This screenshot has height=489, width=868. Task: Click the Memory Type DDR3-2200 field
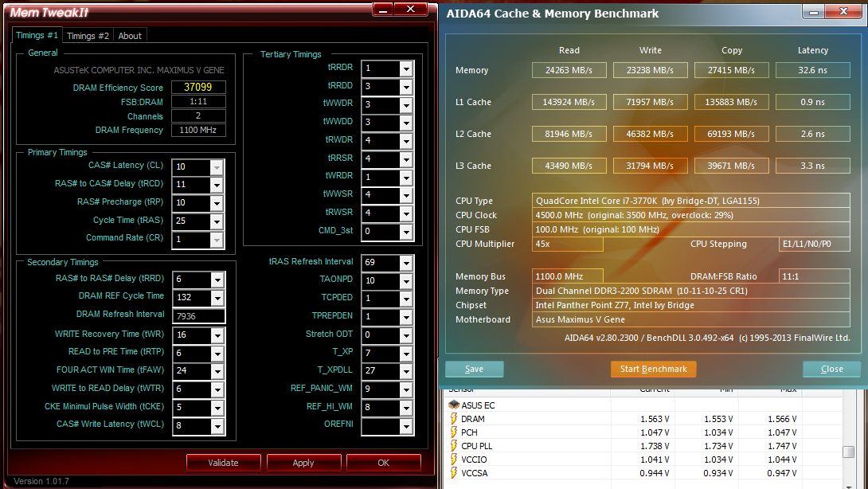pyautogui.click(x=691, y=291)
